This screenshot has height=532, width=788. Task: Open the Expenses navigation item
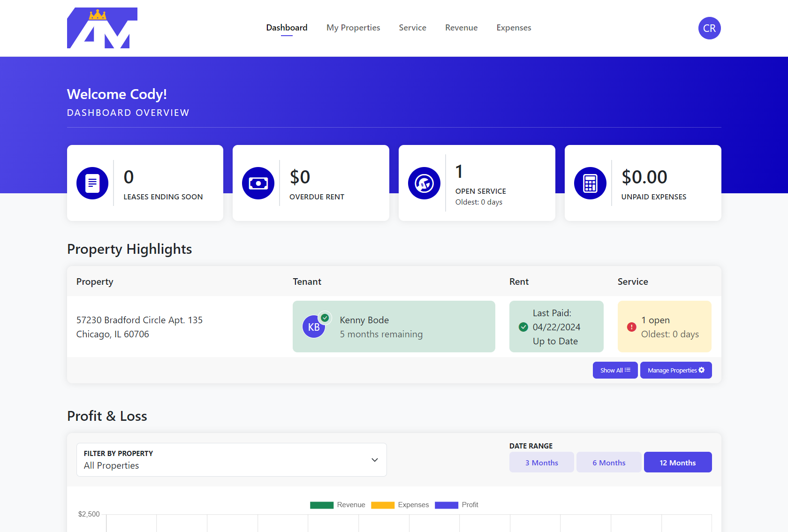pyautogui.click(x=514, y=28)
